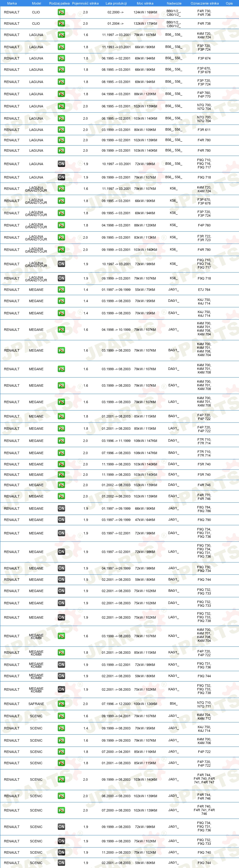Click petrol icon in MEGANE F4R 770 row
Image resolution: width=239 pixels, height=868 pixels.
(61, 496)
